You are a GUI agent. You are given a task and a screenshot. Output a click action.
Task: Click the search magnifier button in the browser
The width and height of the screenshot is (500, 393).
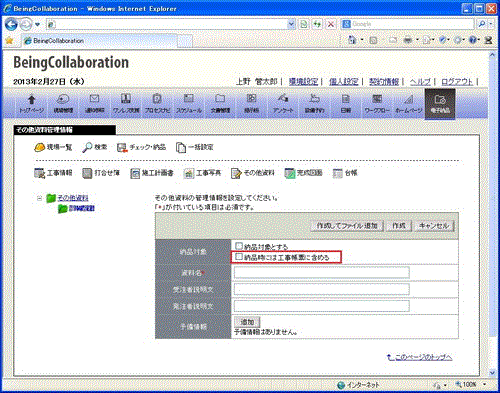tap(482, 24)
